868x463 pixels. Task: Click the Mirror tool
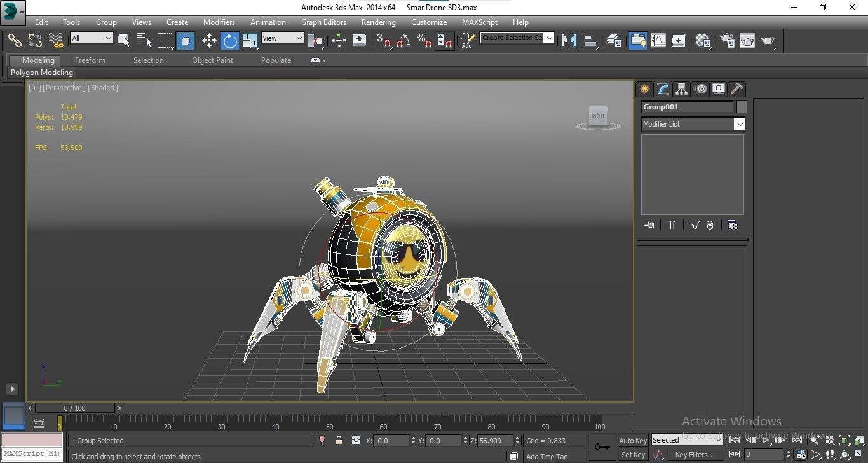pyautogui.click(x=569, y=40)
